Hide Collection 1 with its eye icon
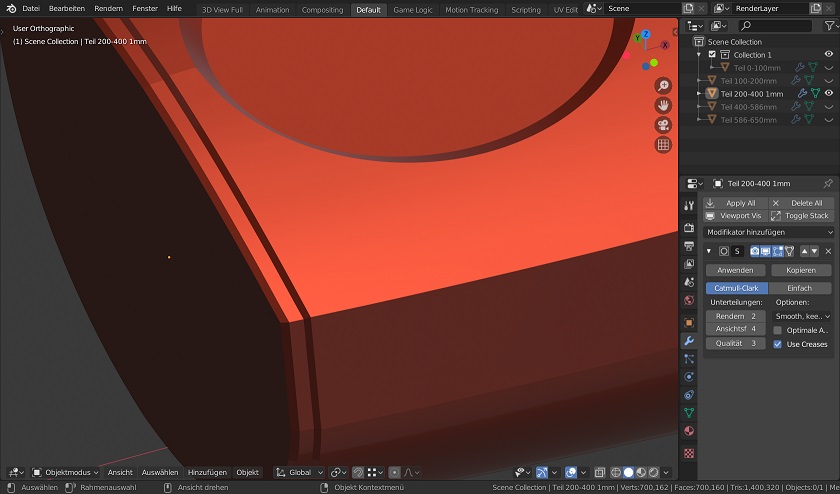This screenshot has width=840, height=494. point(828,55)
